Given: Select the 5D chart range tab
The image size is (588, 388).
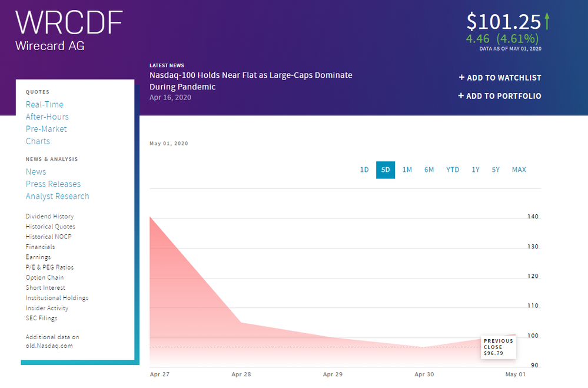Looking at the screenshot, I should 386,170.
